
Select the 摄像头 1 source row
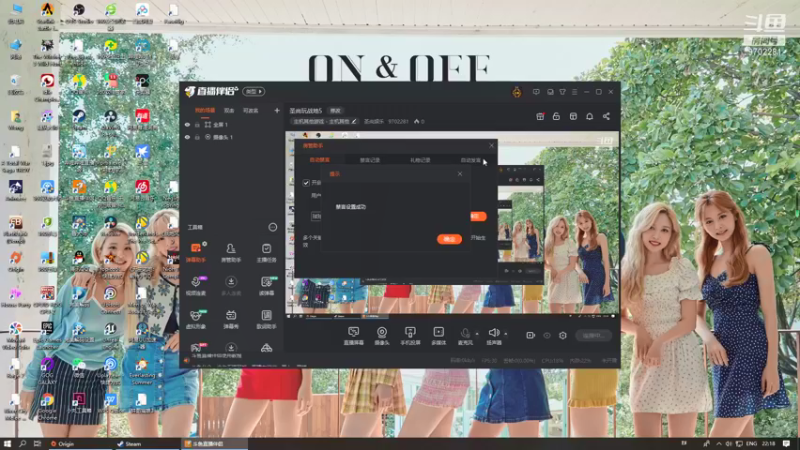pyautogui.click(x=232, y=137)
